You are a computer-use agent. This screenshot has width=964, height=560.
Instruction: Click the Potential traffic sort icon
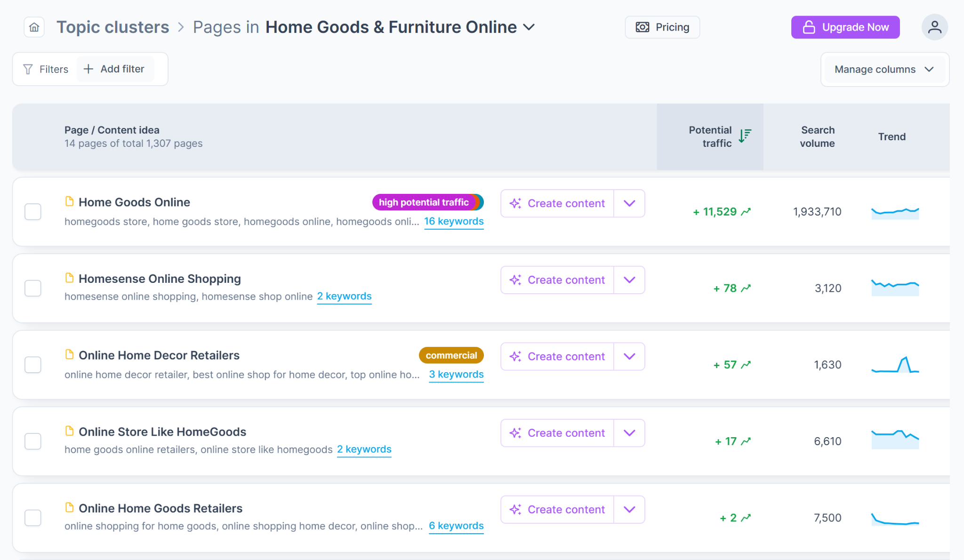coord(745,136)
